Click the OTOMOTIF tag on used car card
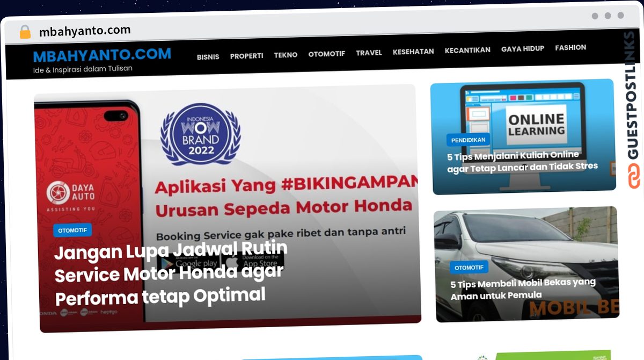This screenshot has width=644, height=360. click(x=469, y=268)
